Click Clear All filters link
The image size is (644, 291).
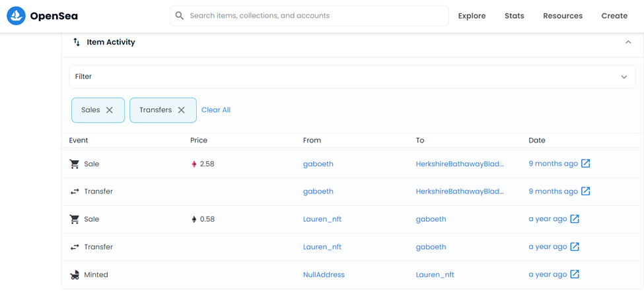pos(216,110)
